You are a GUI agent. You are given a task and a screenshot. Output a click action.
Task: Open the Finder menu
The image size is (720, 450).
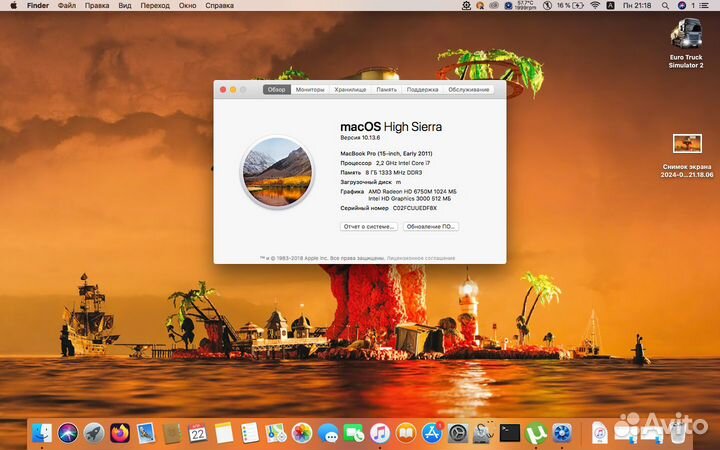click(38, 6)
